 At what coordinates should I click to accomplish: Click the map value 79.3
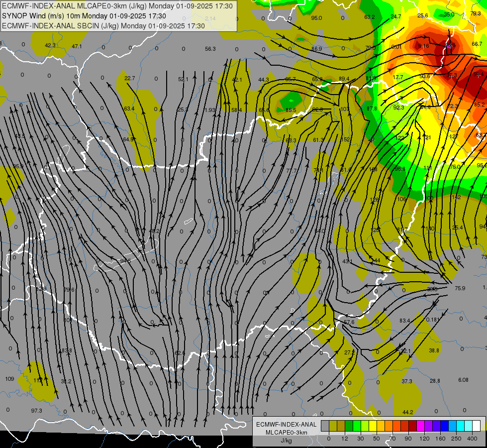coord(476,13)
